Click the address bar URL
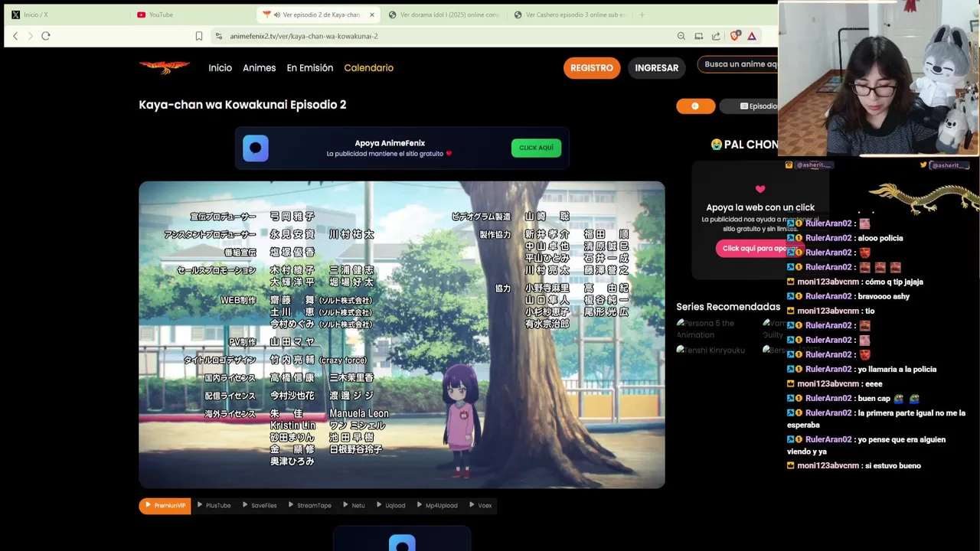This screenshot has width=980, height=551. click(304, 36)
